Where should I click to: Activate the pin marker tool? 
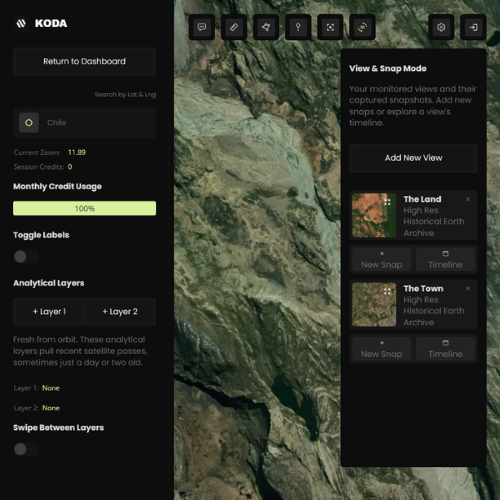(298, 27)
